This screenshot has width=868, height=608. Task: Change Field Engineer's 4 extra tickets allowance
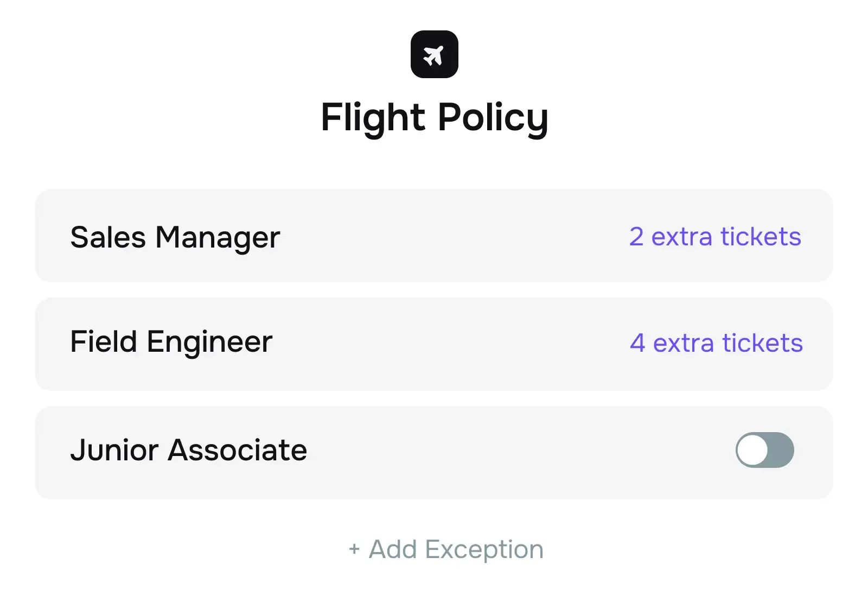[x=717, y=343]
